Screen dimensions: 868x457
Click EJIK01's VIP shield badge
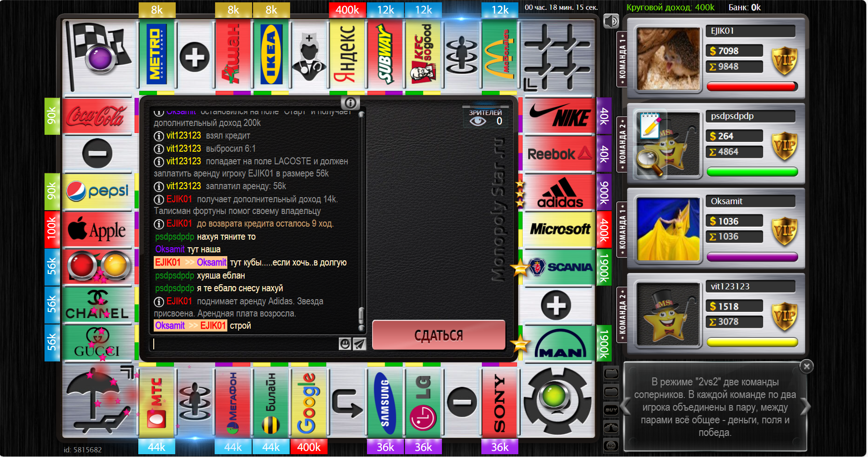pyautogui.click(x=785, y=61)
